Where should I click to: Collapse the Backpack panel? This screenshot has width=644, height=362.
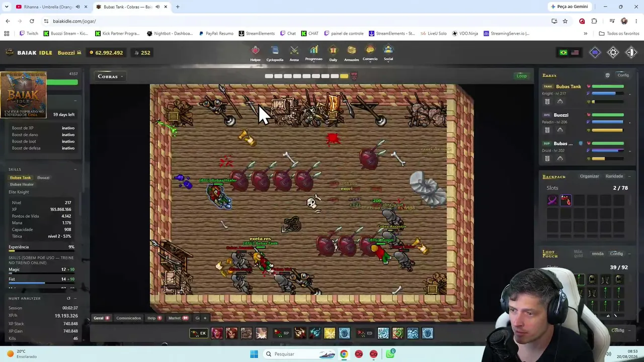[629, 176]
